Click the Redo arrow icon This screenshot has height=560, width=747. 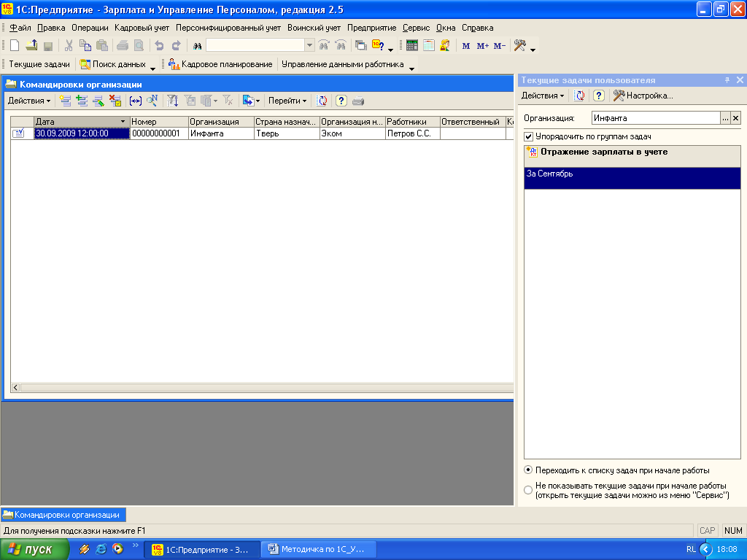177,46
